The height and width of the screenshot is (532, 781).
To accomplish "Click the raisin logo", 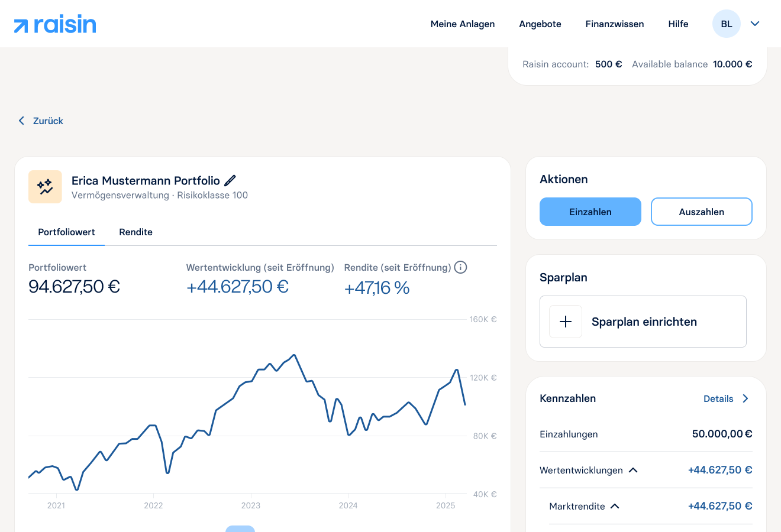I will (55, 24).
